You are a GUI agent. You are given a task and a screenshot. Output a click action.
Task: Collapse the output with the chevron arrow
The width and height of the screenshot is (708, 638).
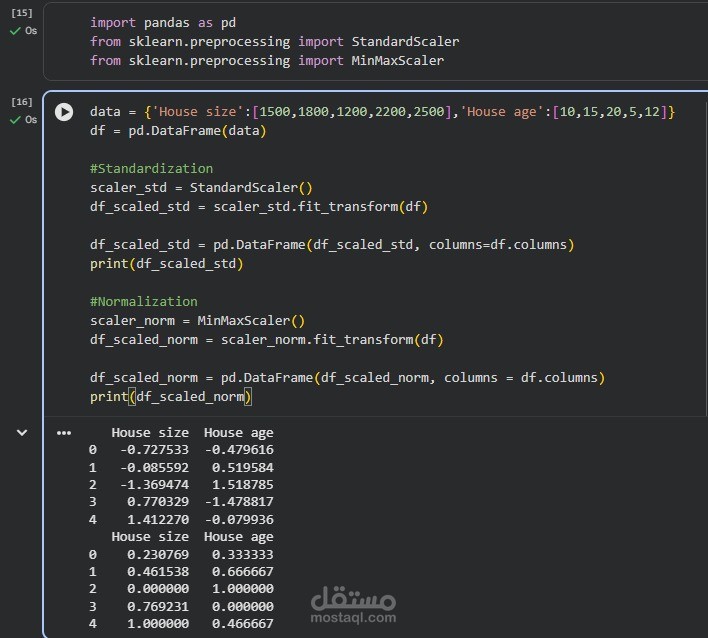(x=22, y=433)
